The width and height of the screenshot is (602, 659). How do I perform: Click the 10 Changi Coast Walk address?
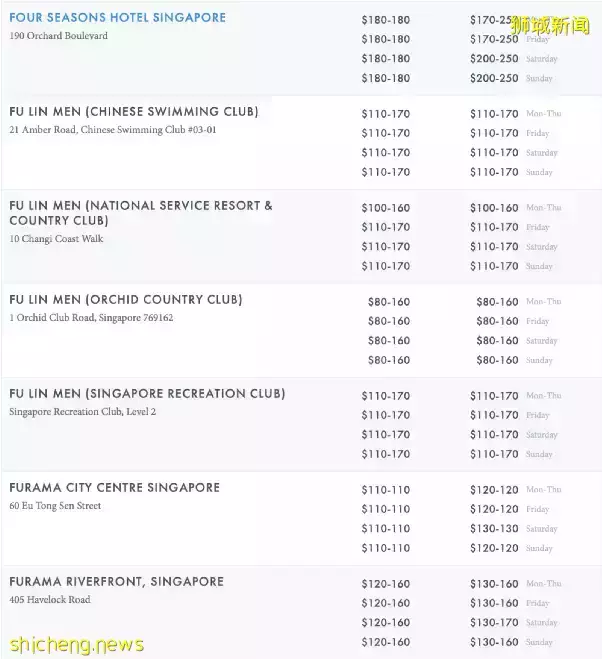coord(56,239)
